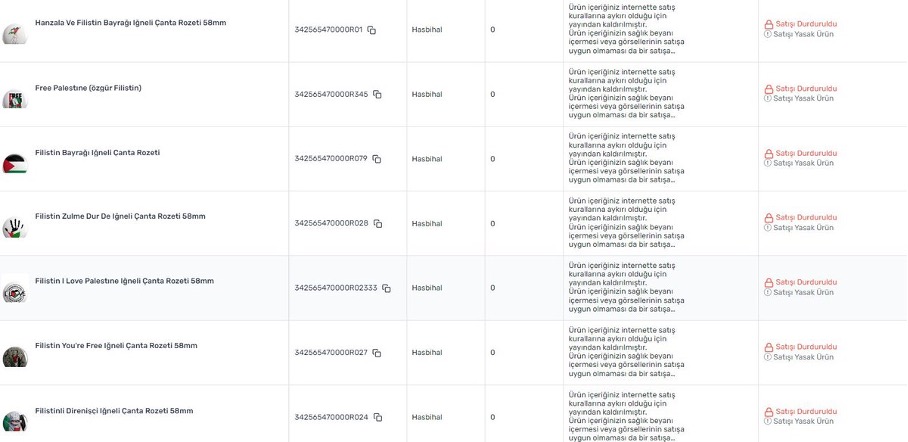Copy barcode 342565470000R01
Image resolution: width=908 pixels, height=442 pixels.
pos(371,30)
